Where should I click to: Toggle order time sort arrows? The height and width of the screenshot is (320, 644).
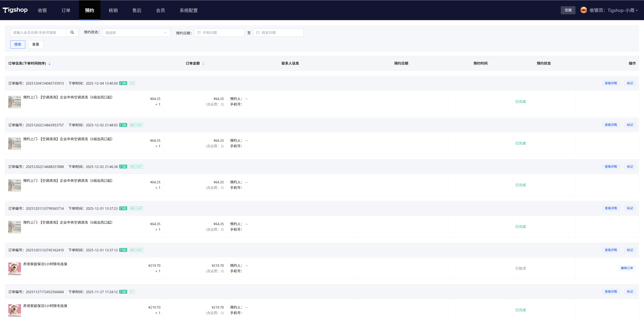pyautogui.click(x=49, y=64)
